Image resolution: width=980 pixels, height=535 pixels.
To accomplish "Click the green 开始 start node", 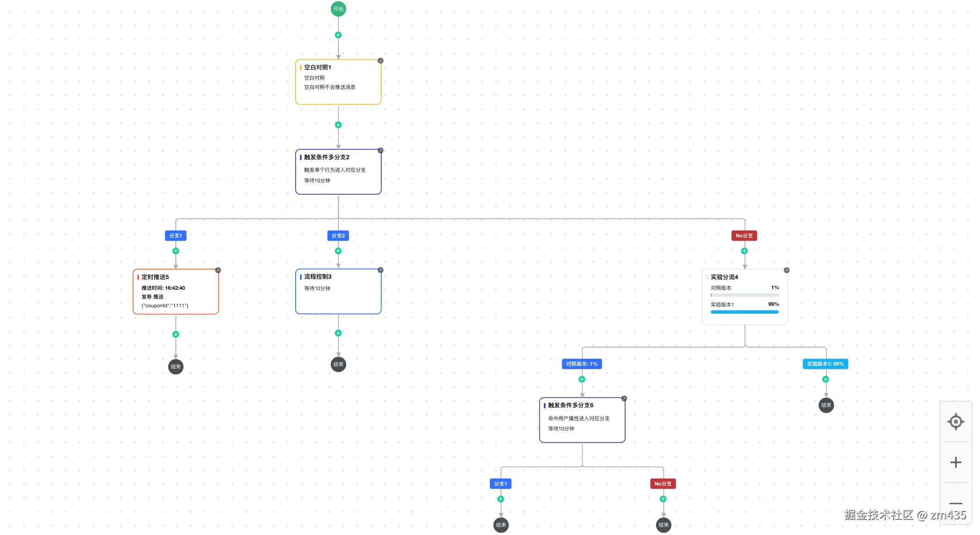I will tap(338, 9).
